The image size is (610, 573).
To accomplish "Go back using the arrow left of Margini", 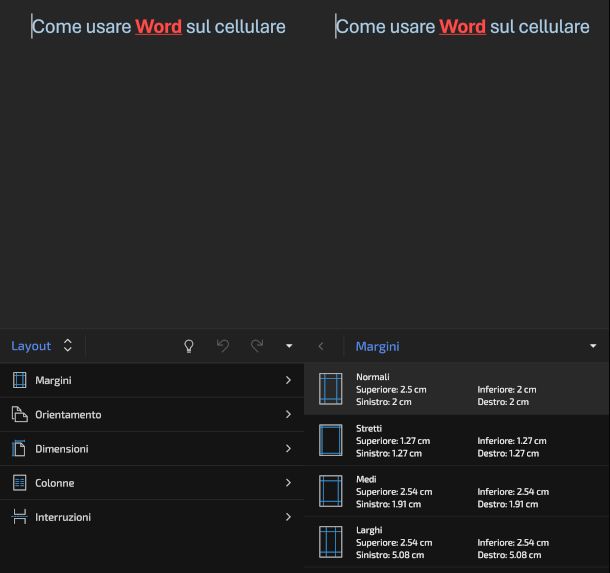I will tap(321, 346).
